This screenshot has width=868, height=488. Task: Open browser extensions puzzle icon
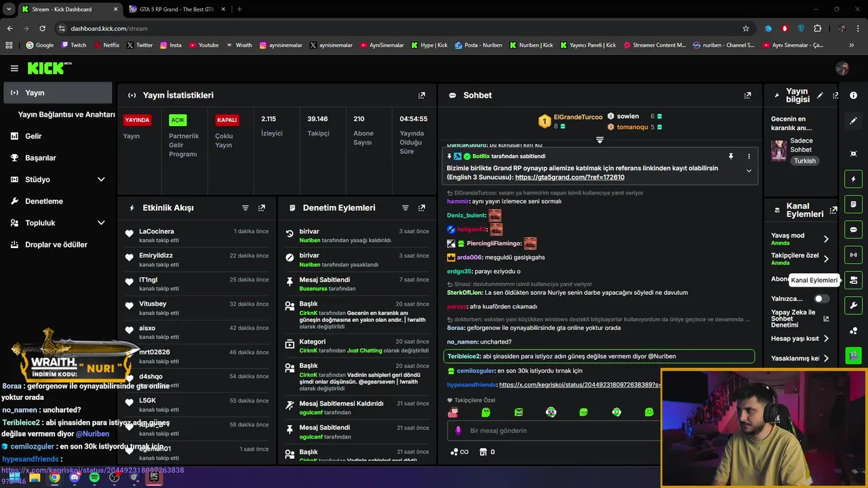point(818,28)
